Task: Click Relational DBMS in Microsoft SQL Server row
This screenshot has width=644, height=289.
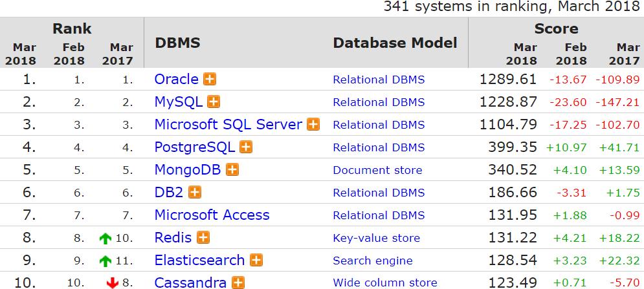Action: [379, 125]
